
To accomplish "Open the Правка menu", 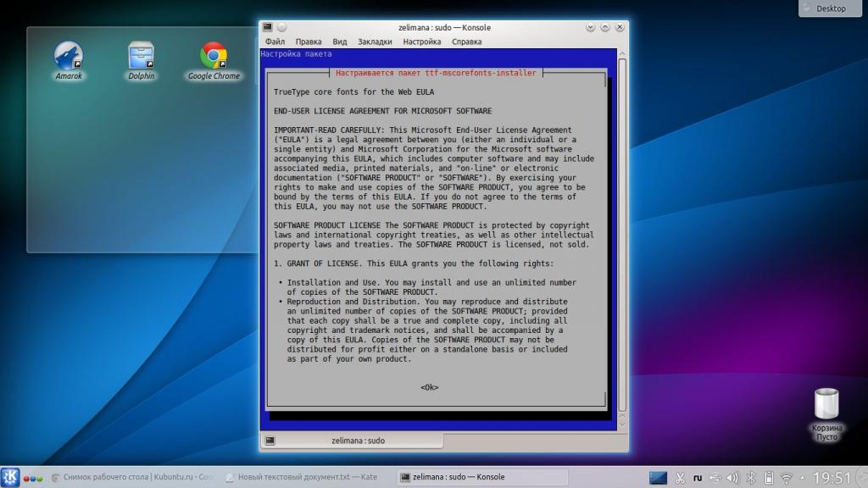I will click(309, 42).
